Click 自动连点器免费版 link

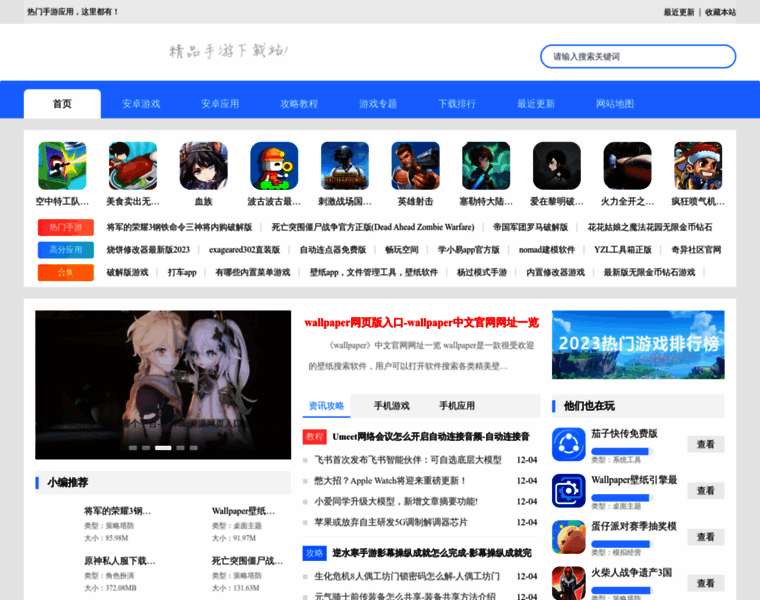[332, 250]
